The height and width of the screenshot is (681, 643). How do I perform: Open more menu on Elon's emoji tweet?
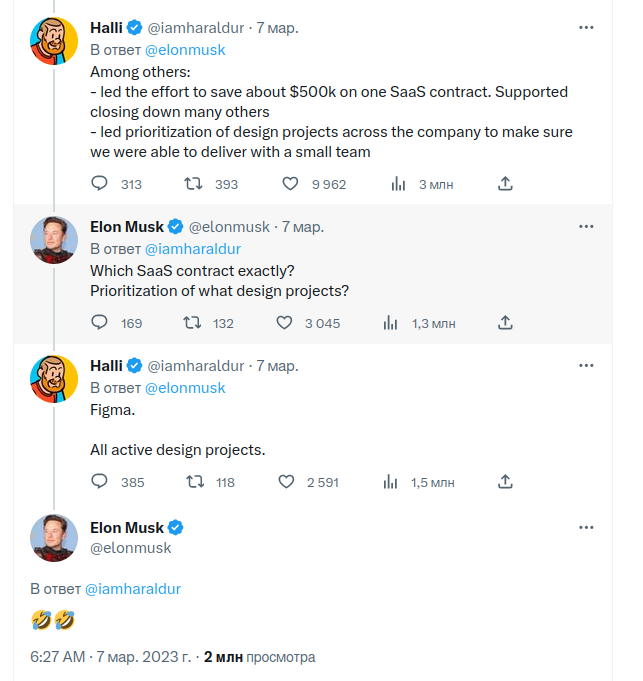[x=586, y=527]
